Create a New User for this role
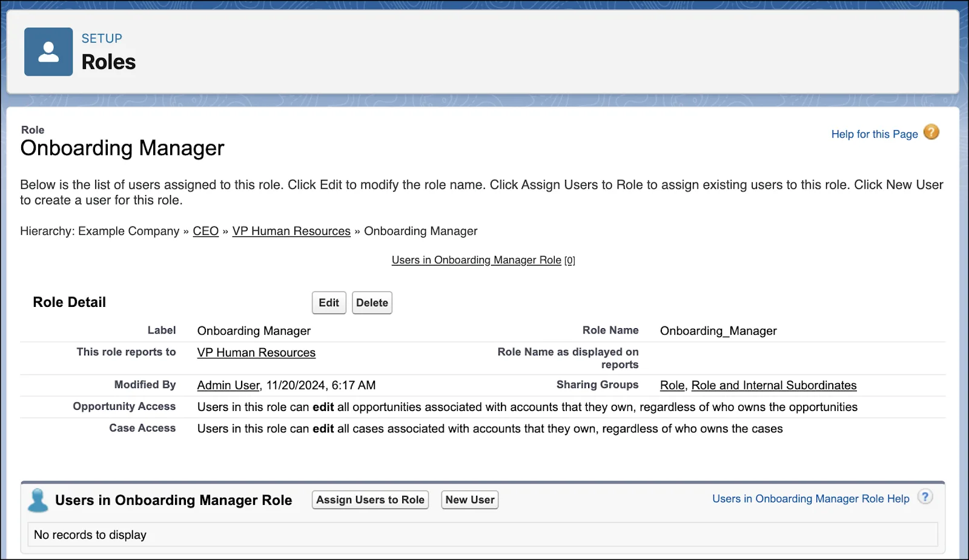Viewport: 969px width, 560px height. (x=470, y=500)
